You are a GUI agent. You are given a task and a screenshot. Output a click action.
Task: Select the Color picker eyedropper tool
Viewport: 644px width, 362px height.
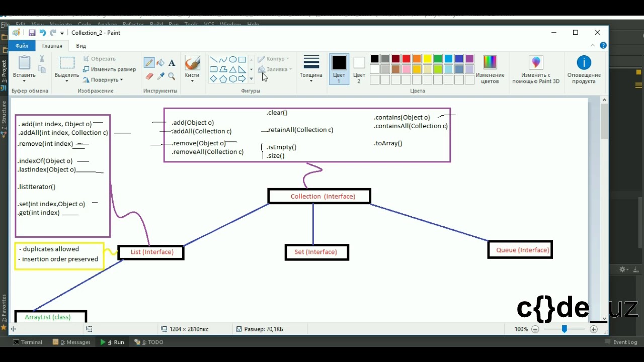160,76
